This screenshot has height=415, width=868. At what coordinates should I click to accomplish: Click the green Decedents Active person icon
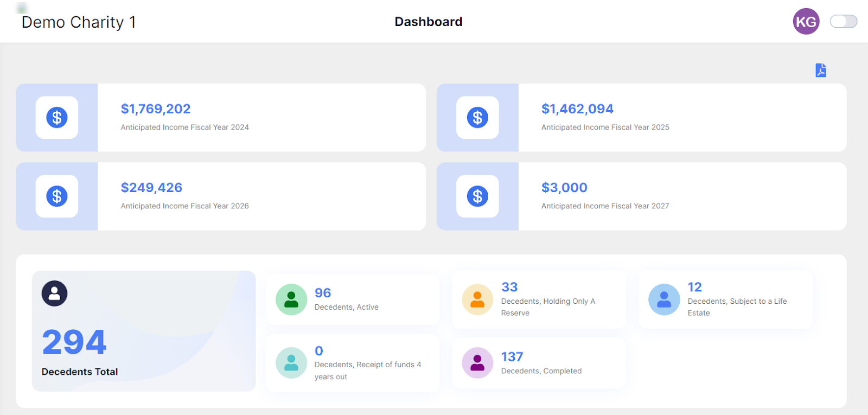[291, 299]
